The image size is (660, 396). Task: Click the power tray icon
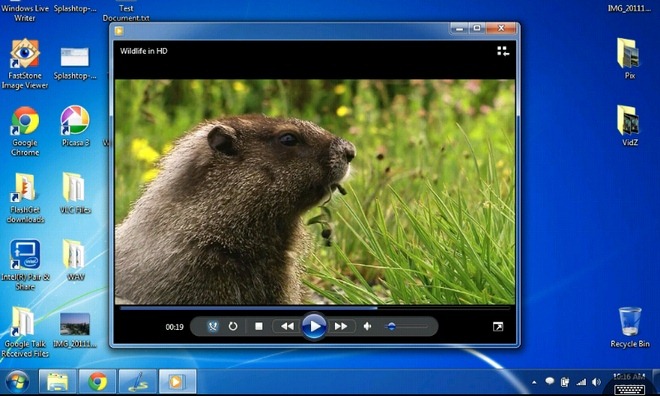point(565,382)
